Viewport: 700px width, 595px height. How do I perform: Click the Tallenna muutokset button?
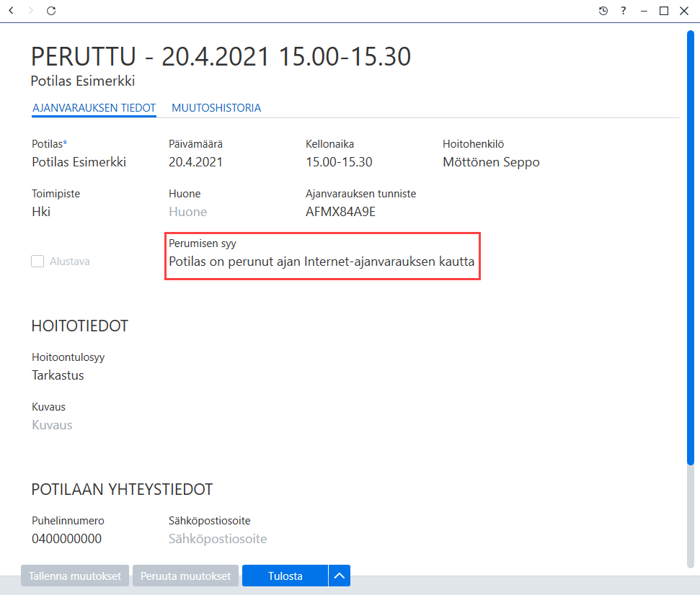(75, 576)
